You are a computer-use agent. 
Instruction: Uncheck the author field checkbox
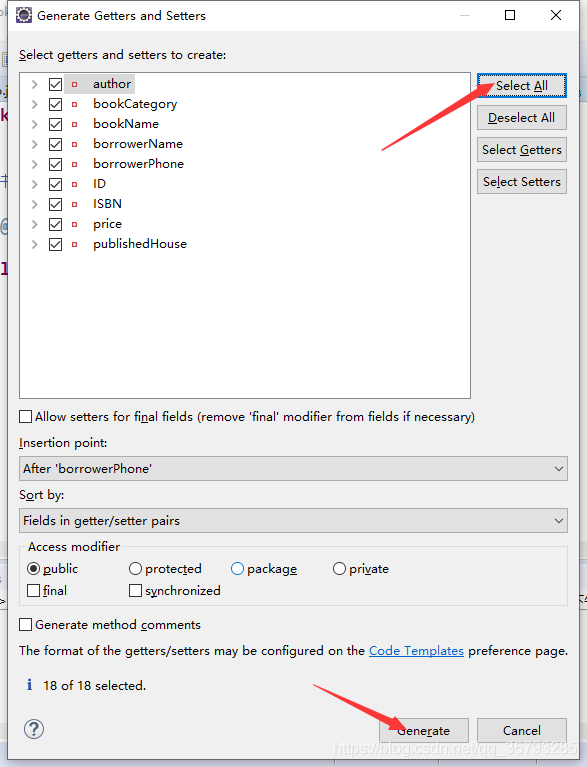[x=55, y=84]
